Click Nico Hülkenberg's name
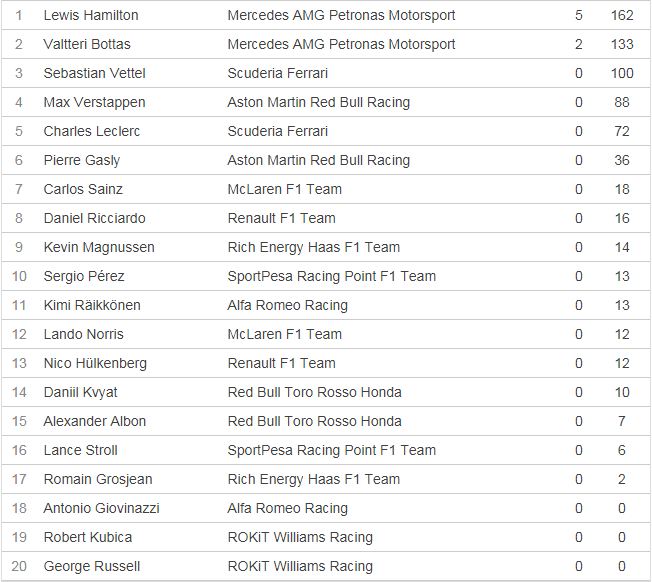The height and width of the screenshot is (582, 652). [95, 363]
